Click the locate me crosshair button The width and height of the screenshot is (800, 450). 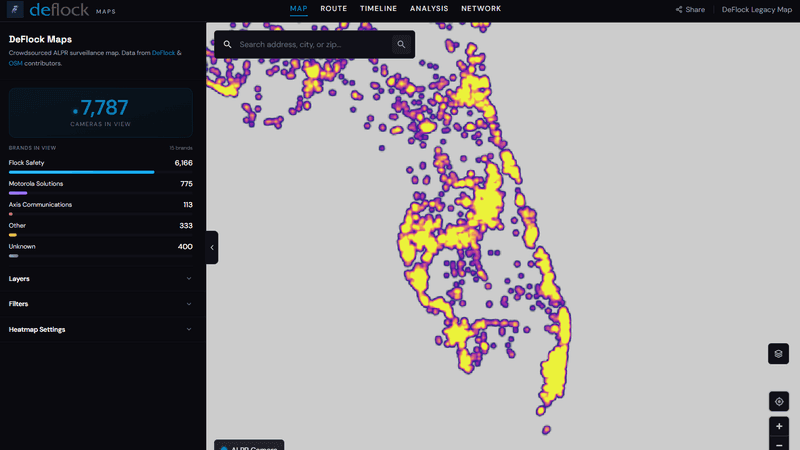click(779, 402)
